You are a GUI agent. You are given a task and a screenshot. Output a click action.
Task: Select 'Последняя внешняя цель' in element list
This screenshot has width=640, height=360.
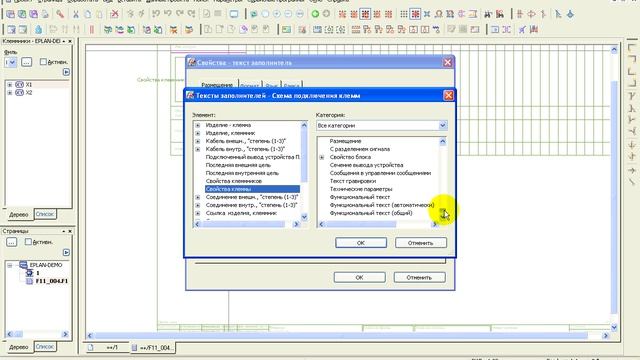pyautogui.click(x=238, y=165)
